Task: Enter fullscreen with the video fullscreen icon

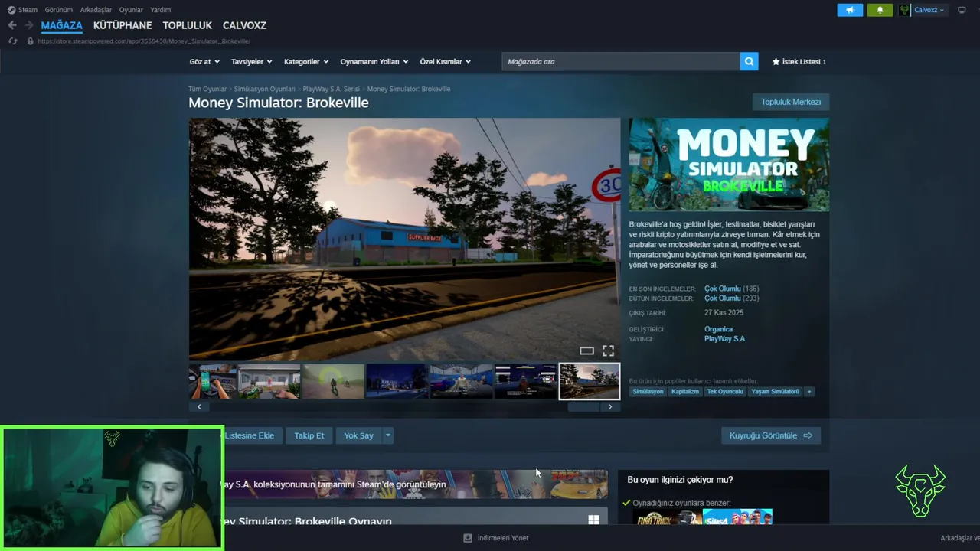Action: tap(608, 350)
